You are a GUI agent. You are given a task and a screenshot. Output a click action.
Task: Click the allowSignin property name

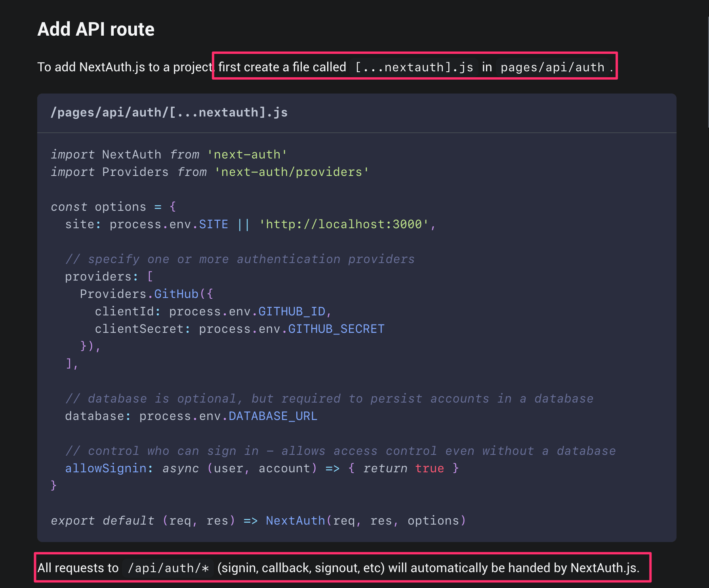click(x=105, y=468)
